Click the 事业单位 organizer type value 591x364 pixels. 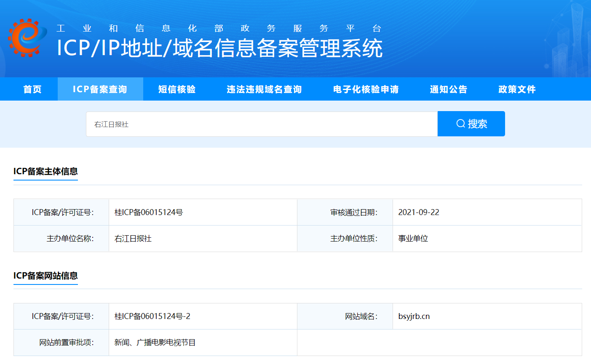pos(413,239)
